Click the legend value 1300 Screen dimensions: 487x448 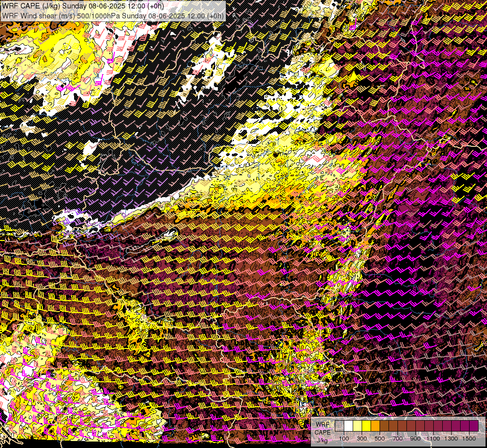pos(451,439)
